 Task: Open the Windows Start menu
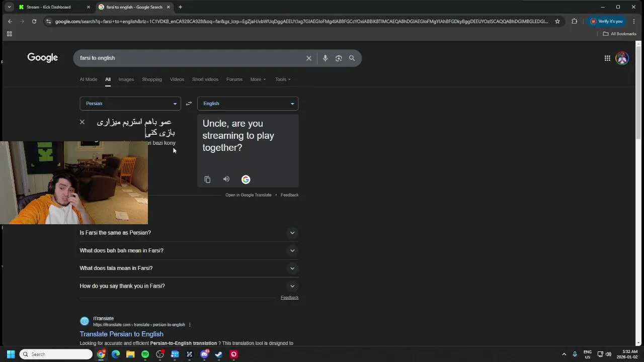(11, 354)
